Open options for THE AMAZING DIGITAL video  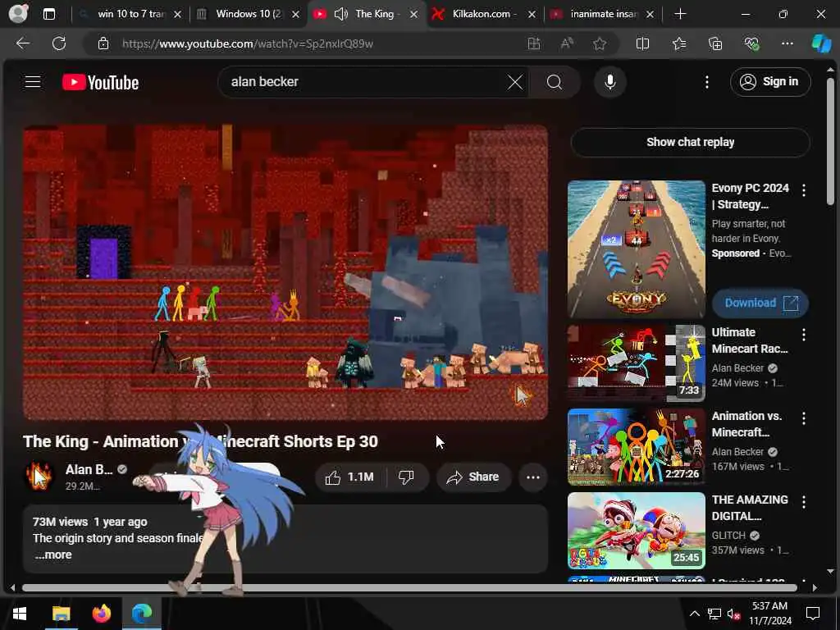click(803, 502)
